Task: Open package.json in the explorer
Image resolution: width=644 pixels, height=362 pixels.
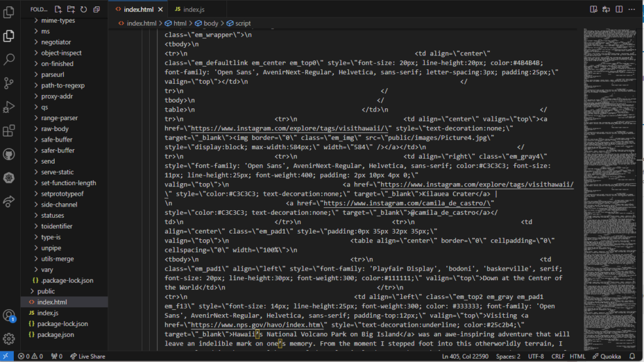Action: 55,334
